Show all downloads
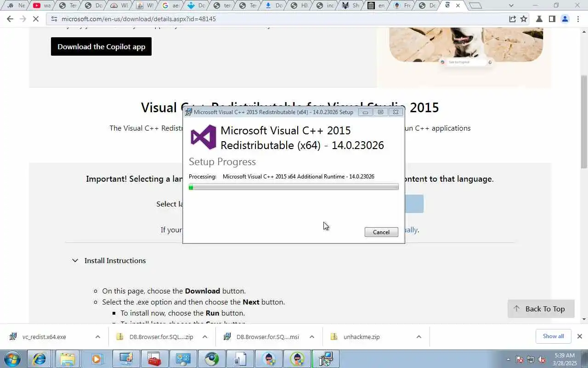The image size is (588, 368). click(553, 336)
